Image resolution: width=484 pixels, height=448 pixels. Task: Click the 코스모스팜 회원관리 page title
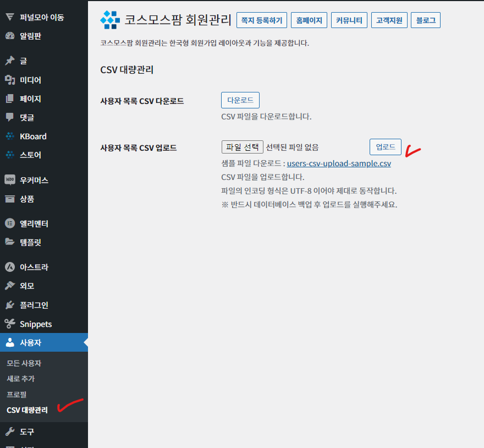pyautogui.click(x=178, y=20)
